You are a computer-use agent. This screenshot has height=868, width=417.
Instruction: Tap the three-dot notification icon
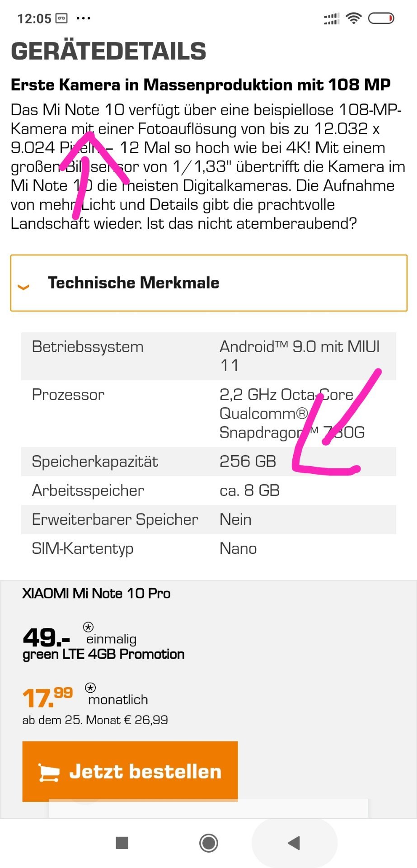coord(84,19)
